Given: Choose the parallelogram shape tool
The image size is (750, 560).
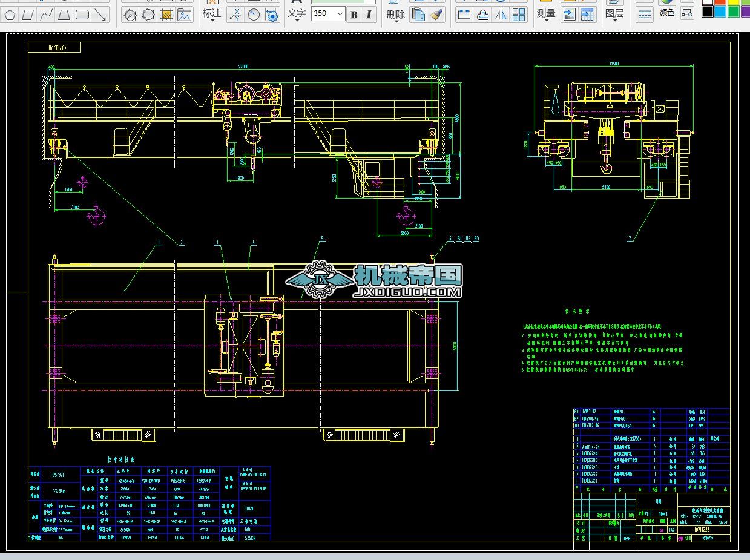Looking at the screenshot, I should coord(28,15).
